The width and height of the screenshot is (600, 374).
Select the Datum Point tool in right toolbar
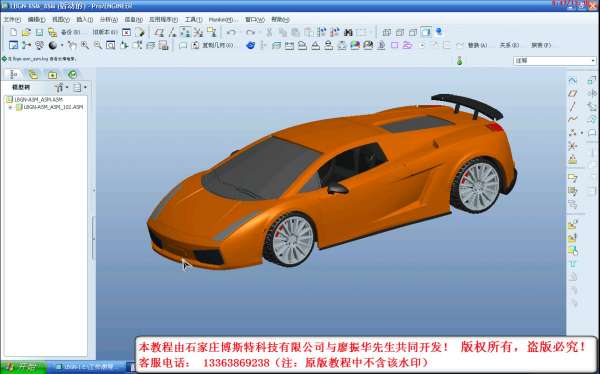click(x=572, y=132)
